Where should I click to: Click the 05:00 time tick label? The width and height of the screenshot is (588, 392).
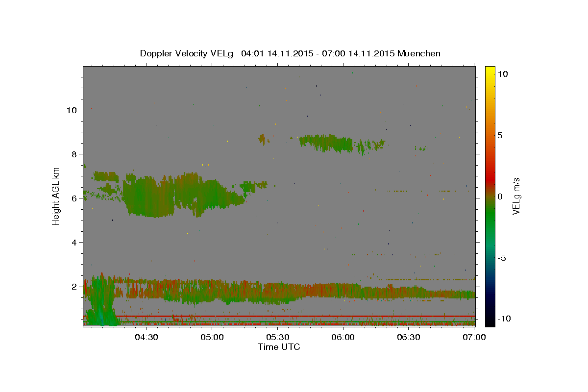pyautogui.click(x=212, y=337)
